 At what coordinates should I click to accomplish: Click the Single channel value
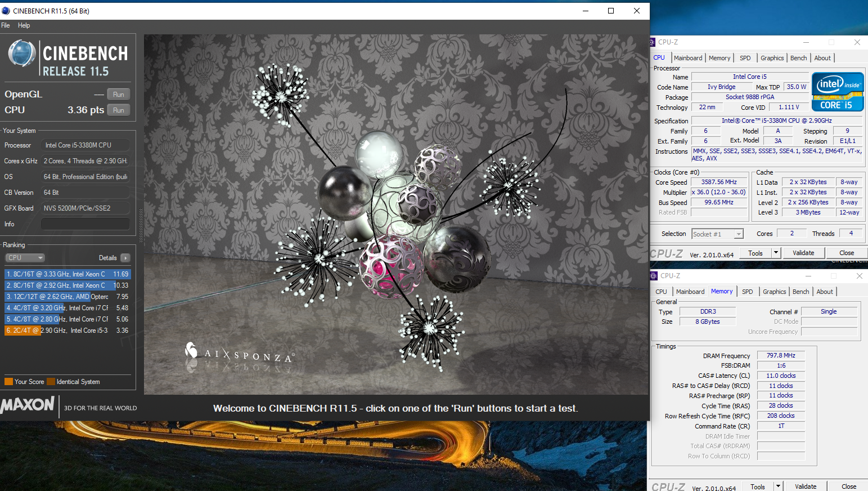(x=829, y=311)
